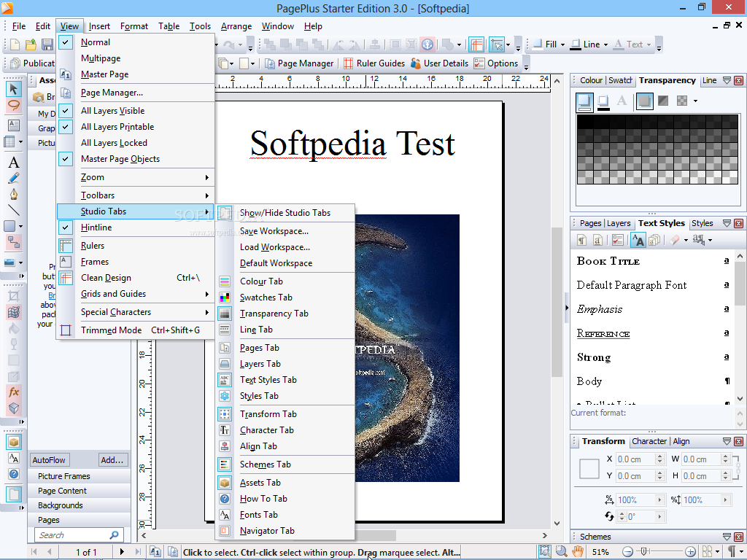The width and height of the screenshot is (747, 560).
Task: Click the Character Tab icon in submenu
Action: pos(225,430)
